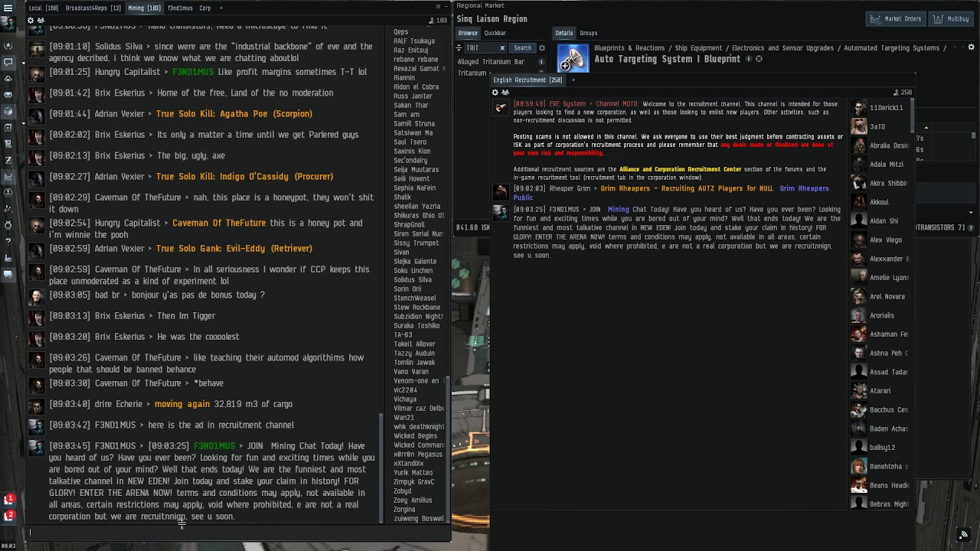Open Mining chat channel settings gear
This screenshot has height=551, width=980.
pos(31,20)
